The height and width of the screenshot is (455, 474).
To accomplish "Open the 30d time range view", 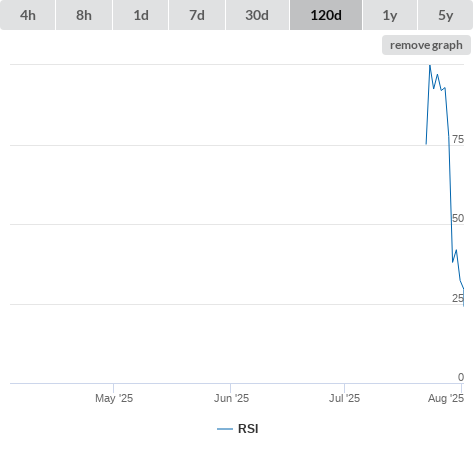I will 257,15.
